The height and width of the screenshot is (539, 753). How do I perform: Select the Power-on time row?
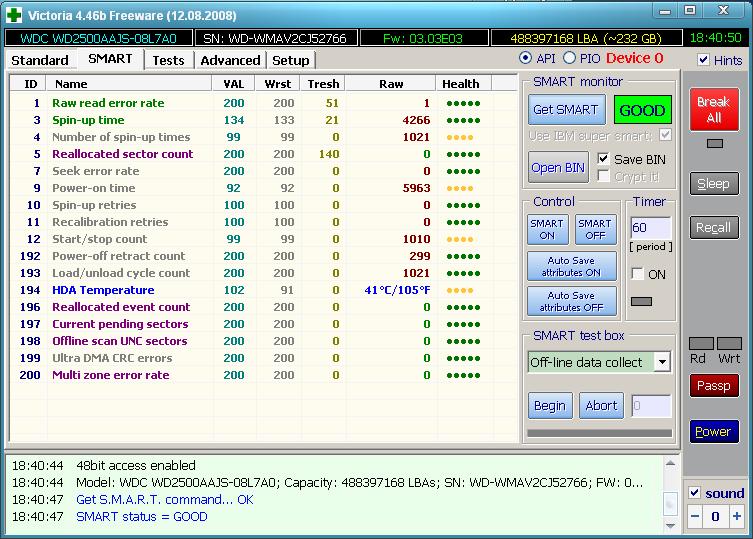pos(263,188)
